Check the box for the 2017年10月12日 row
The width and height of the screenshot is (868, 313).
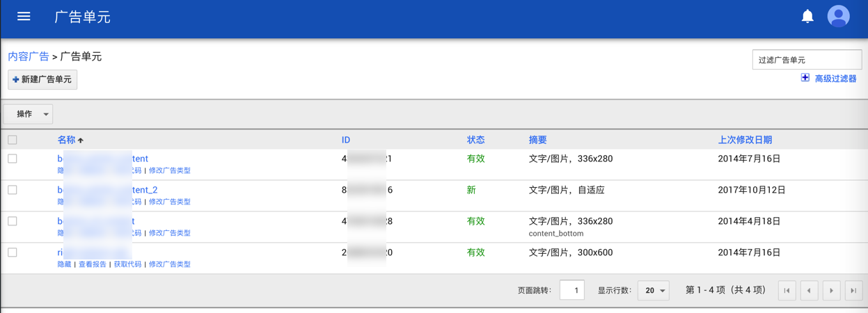click(13, 190)
